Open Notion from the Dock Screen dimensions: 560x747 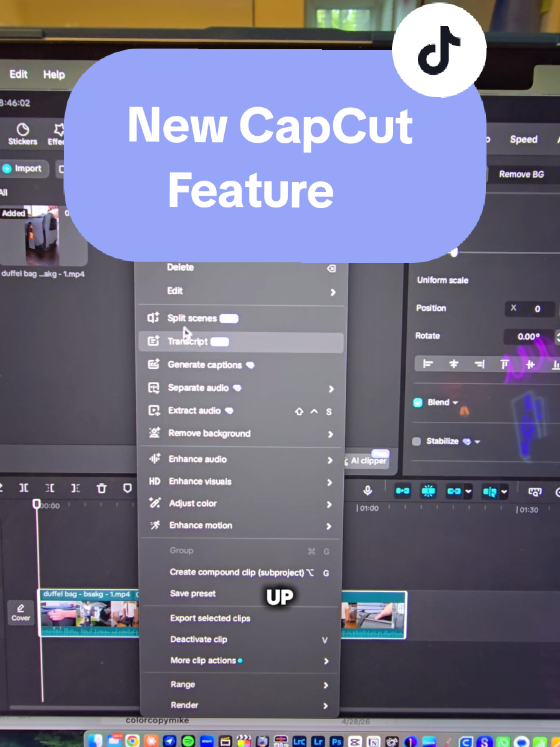coord(374,741)
